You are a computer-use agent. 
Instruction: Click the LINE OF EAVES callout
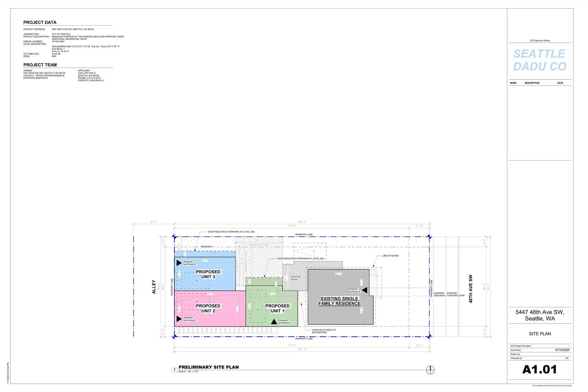pos(390,256)
